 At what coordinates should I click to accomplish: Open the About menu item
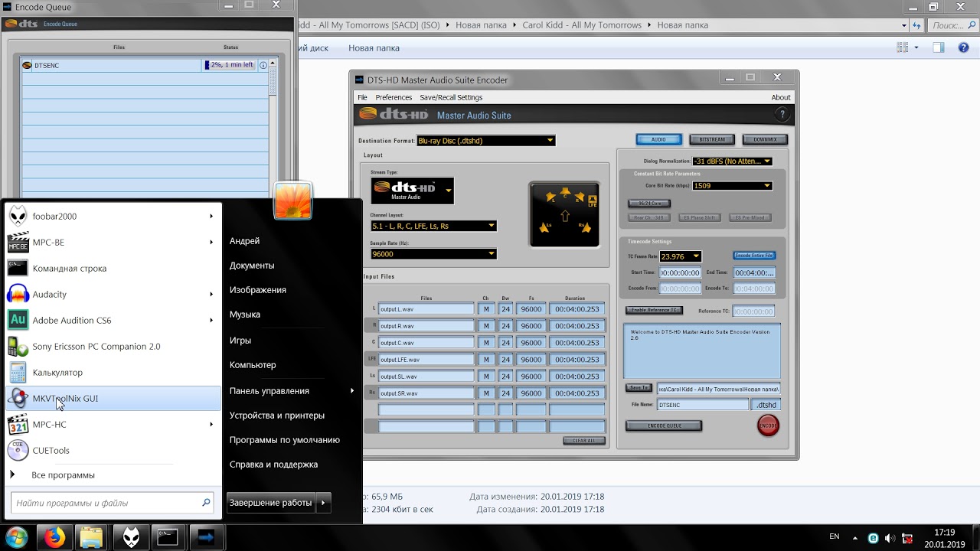[x=781, y=97]
